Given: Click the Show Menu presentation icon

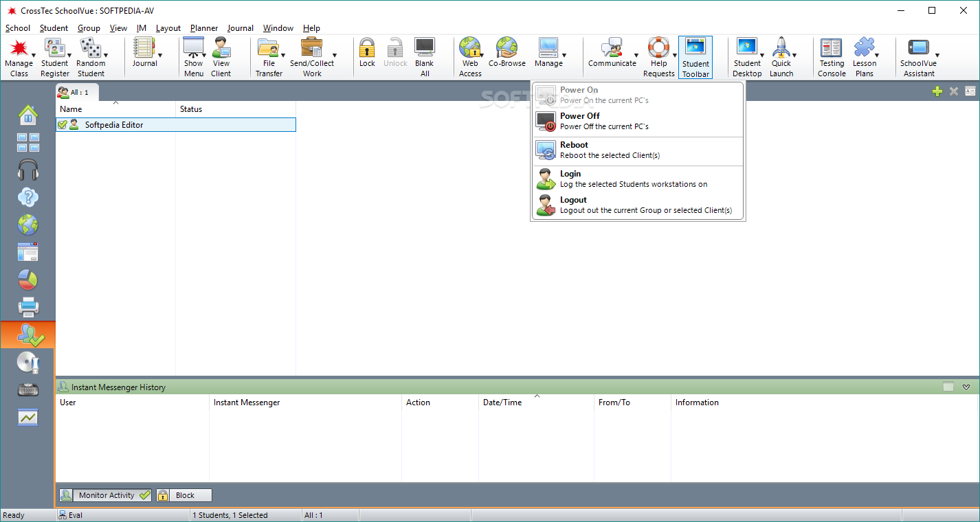Looking at the screenshot, I should [x=193, y=48].
